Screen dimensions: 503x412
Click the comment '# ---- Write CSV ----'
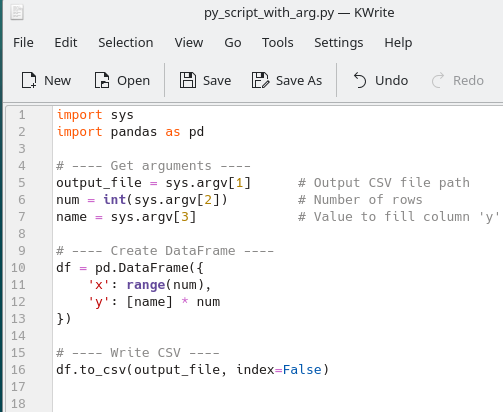point(138,353)
